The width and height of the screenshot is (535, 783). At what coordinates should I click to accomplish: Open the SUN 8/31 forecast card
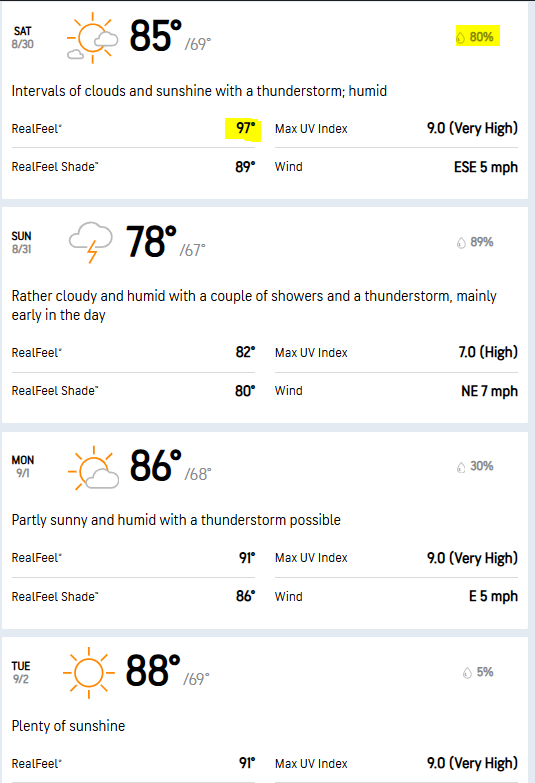[265, 315]
